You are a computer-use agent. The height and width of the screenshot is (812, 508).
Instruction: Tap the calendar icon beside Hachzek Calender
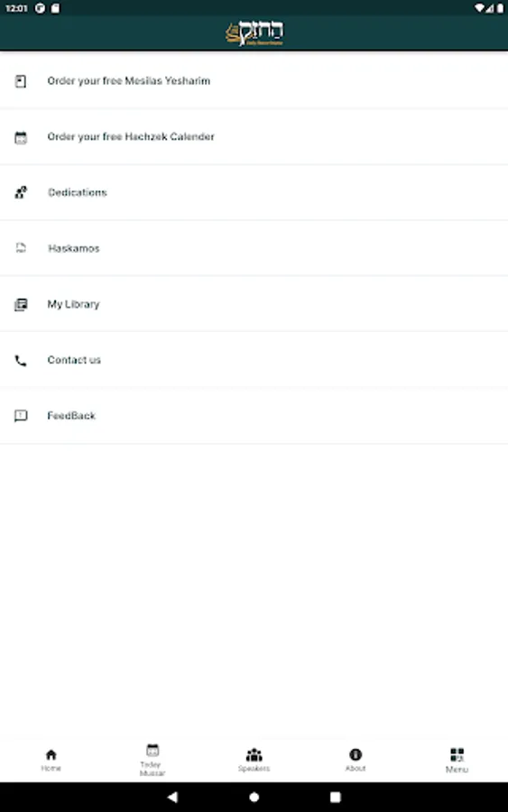(21, 137)
